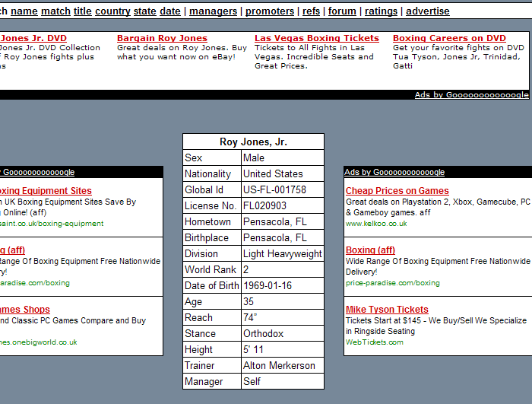
Task: Open the 'Jones Jr. DVD' ad
Action: (x=33, y=38)
